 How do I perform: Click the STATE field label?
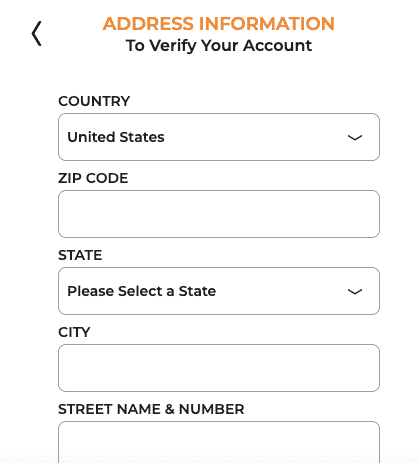[x=80, y=255]
